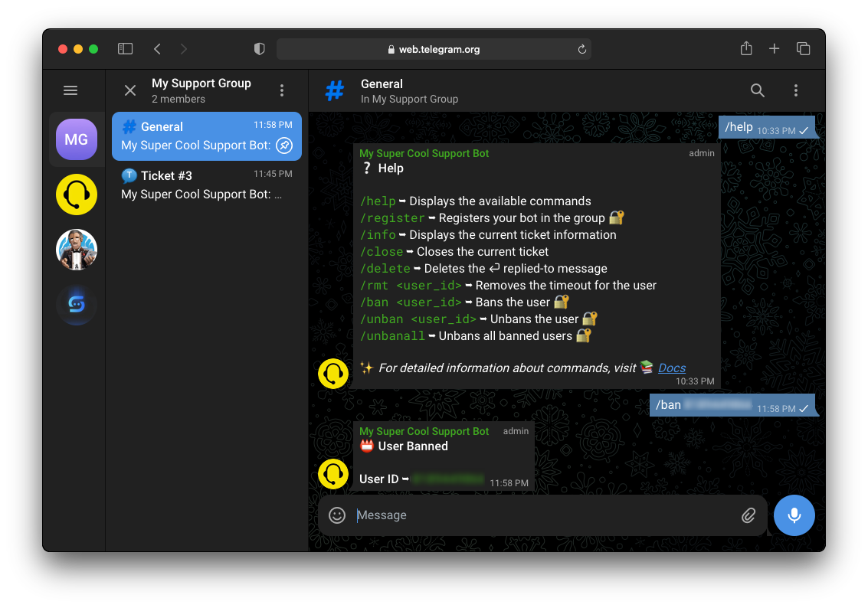The image size is (868, 608).
Task: Open the General topic header info
Action: point(410,90)
